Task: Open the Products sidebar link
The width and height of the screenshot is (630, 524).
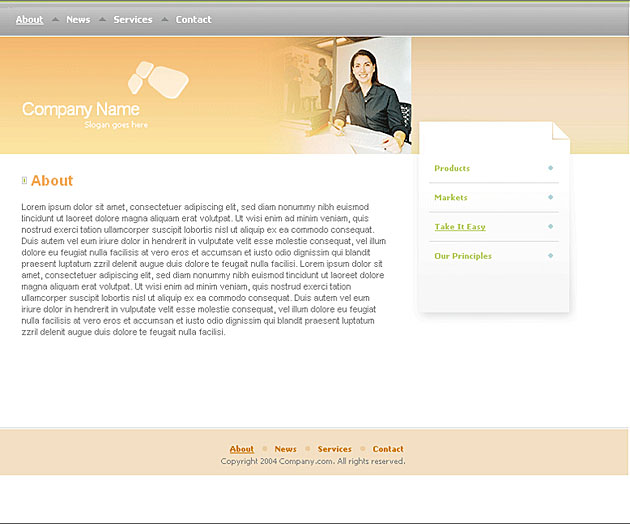Action: [x=452, y=168]
